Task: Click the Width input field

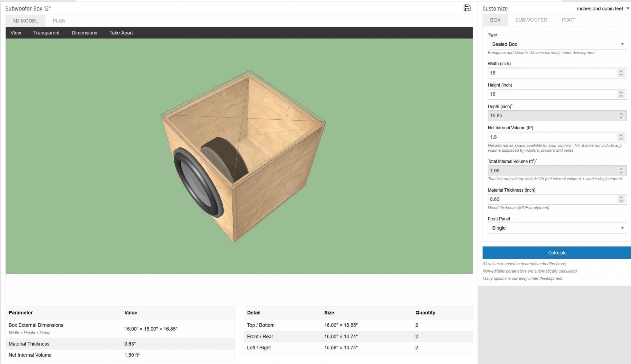Action: pos(557,73)
